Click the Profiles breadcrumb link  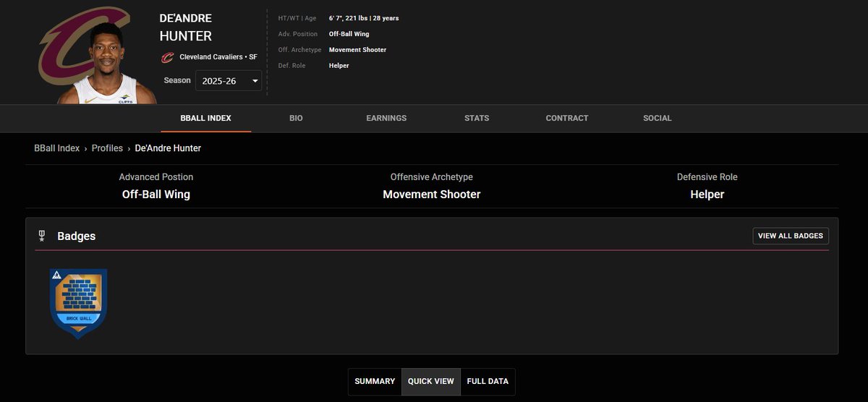click(107, 148)
